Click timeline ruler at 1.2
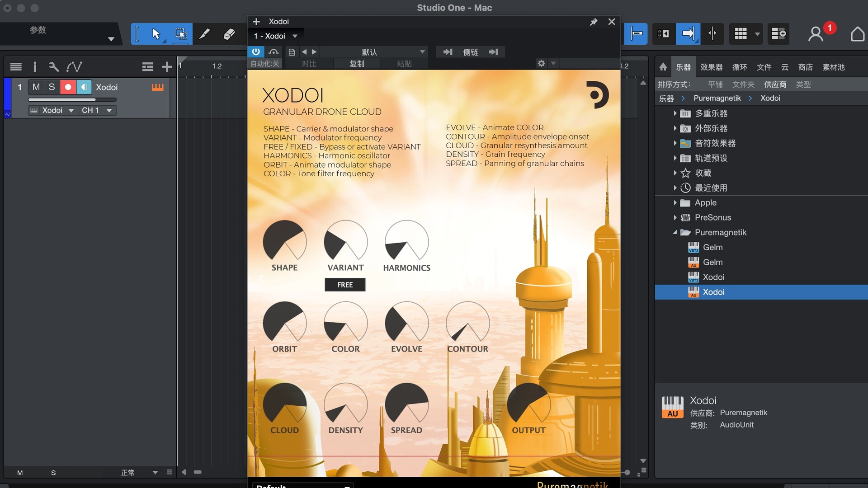Screen dimensions: 868x488 pyautogui.click(x=217, y=66)
